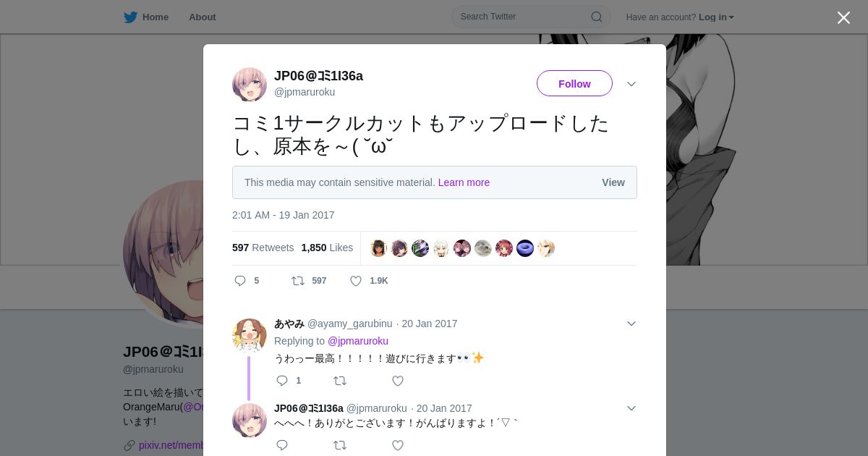Follow @jpmaruroku with the Follow button
Viewport: 868px width, 456px height.
pos(574,83)
